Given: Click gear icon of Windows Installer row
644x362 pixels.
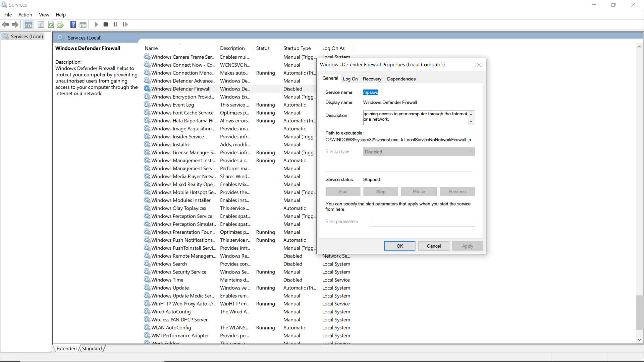Looking at the screenshot, I should click(x=147, y=144).
